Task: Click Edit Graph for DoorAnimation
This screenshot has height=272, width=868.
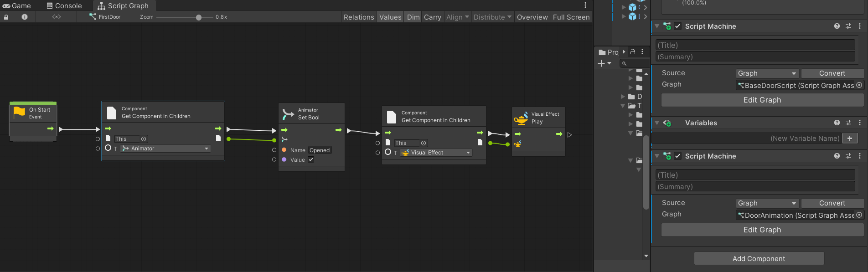Action: (762, 230)
